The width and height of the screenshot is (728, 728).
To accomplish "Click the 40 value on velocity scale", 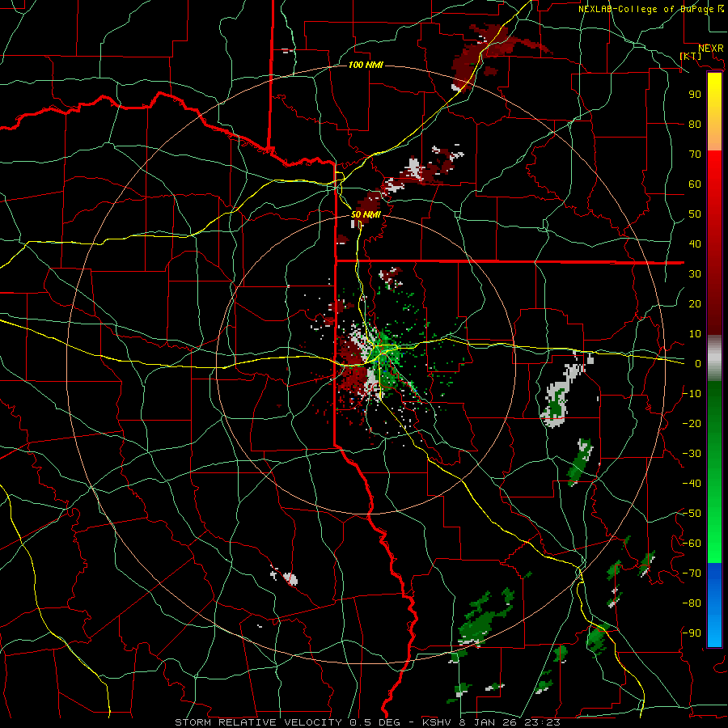I will pos(695,243).
